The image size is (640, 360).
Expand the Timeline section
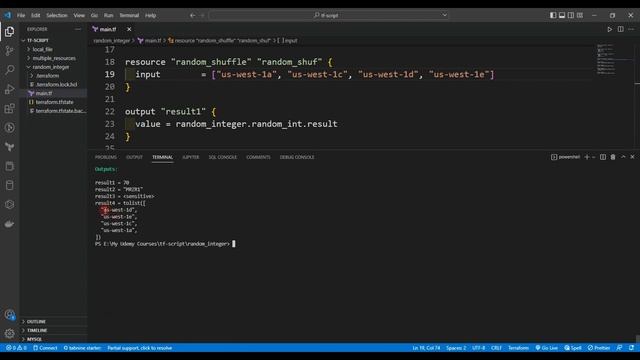pos(37,330)
